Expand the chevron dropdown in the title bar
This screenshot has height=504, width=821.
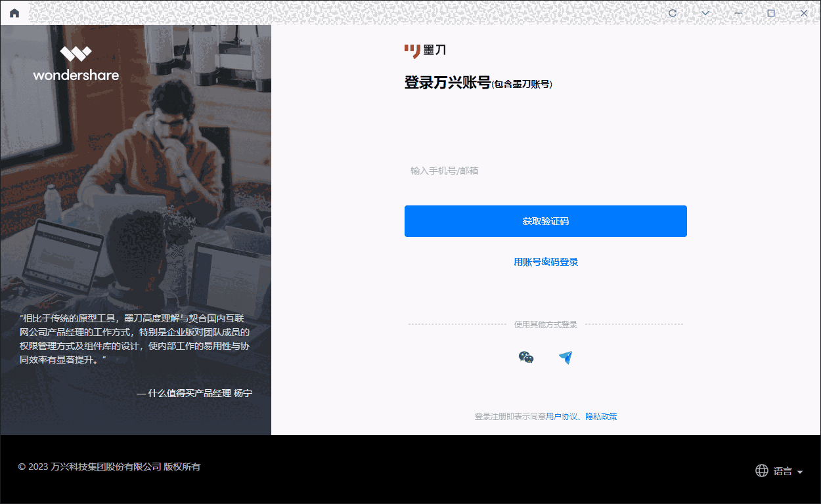(x=705, y=12)
